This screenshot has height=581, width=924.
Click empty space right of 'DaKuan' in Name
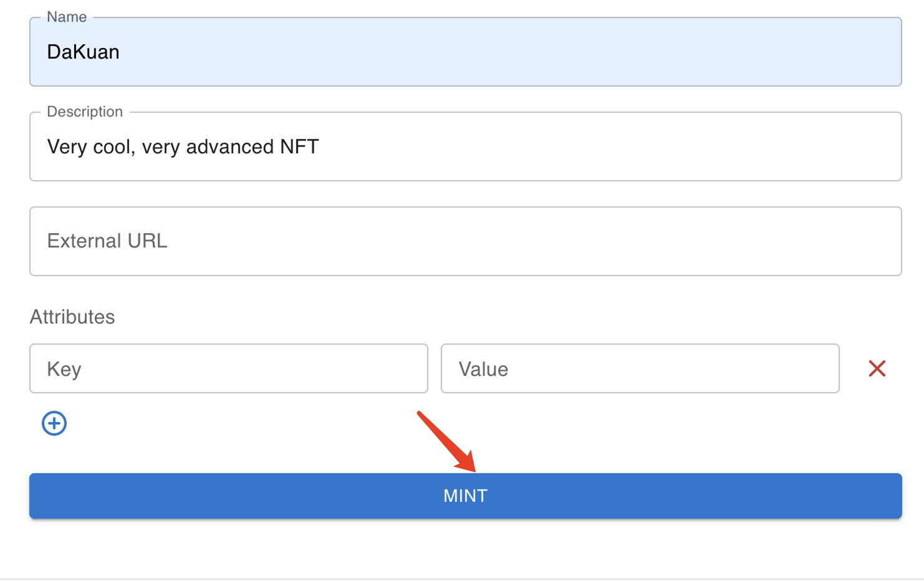pyautogui.click(x=499, y=52)
